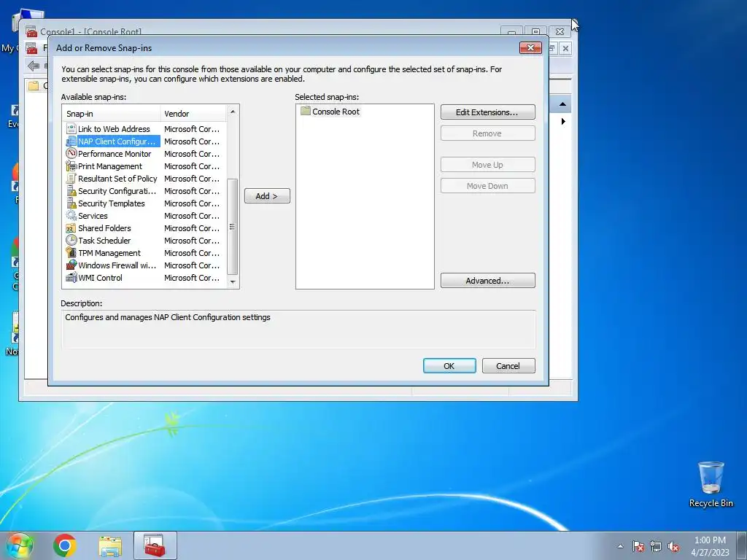Select the TPM Management row text
This screenshot has width=747, height=560.
pos(109,253)
